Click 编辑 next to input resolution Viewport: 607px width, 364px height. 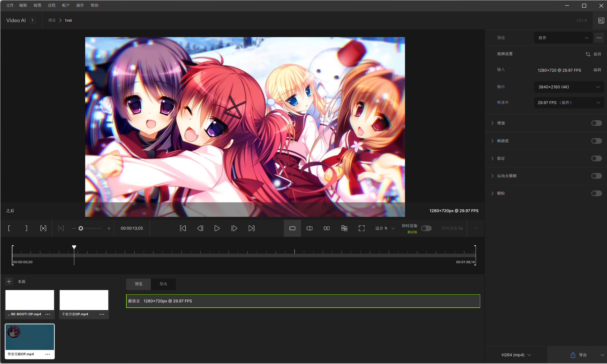pyautogui.click(x=597, y=70)
